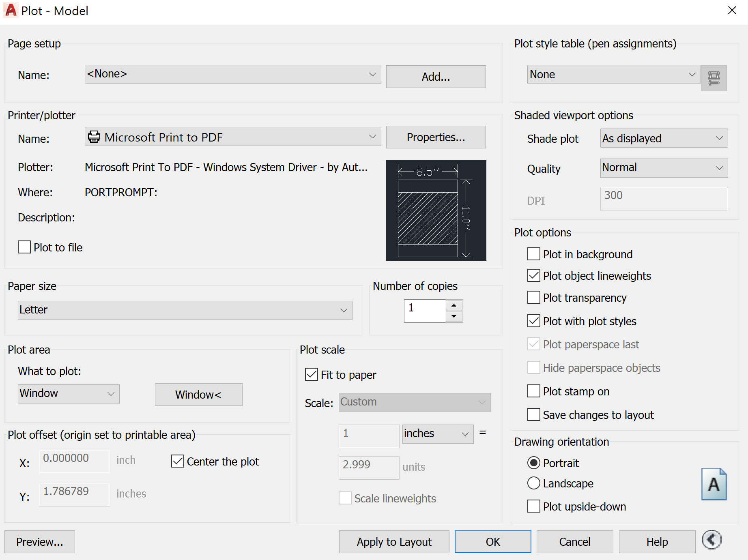
Task: Open the plot style table editor icon
Action: coord(714,77)
